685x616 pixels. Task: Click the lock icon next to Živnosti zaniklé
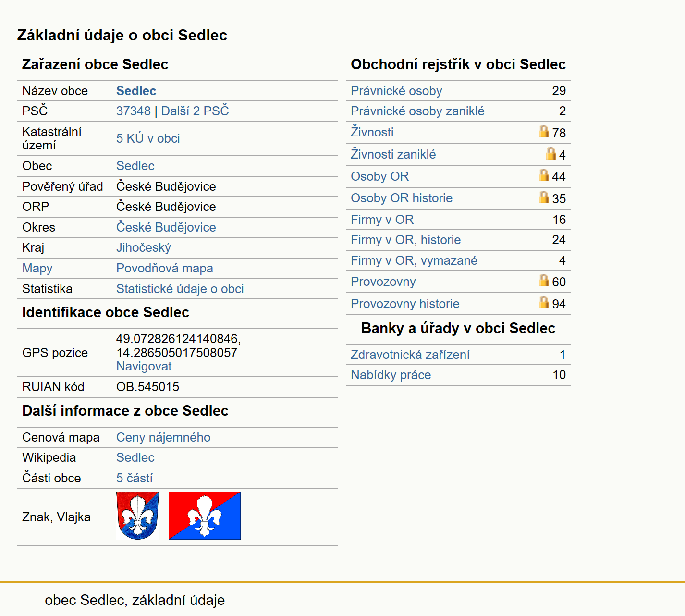click(551, 153)
